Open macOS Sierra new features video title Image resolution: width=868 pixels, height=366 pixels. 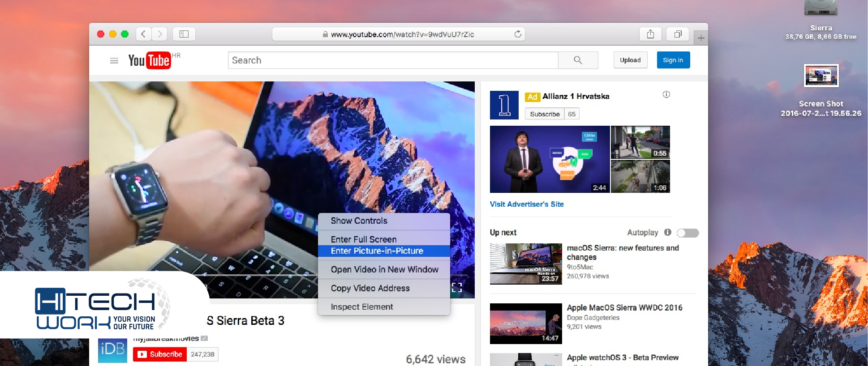click(623, 252)
